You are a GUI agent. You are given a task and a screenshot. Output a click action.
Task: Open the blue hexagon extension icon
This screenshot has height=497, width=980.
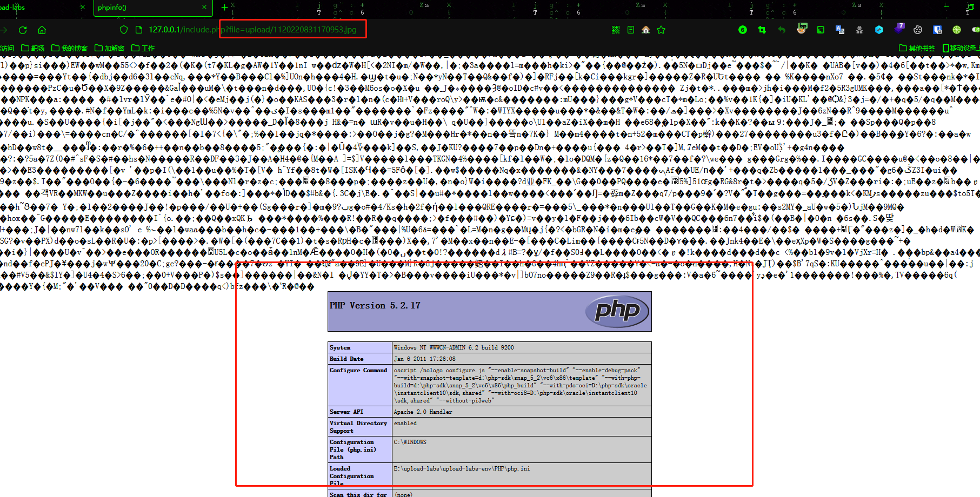pyautogui.click(x=879, y=30)
